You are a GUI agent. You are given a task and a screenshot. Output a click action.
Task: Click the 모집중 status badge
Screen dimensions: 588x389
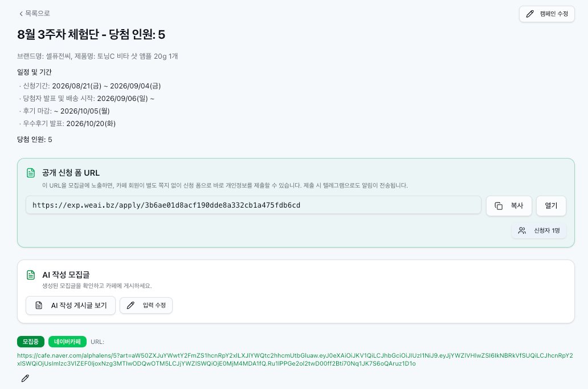(x=31, y=342)
